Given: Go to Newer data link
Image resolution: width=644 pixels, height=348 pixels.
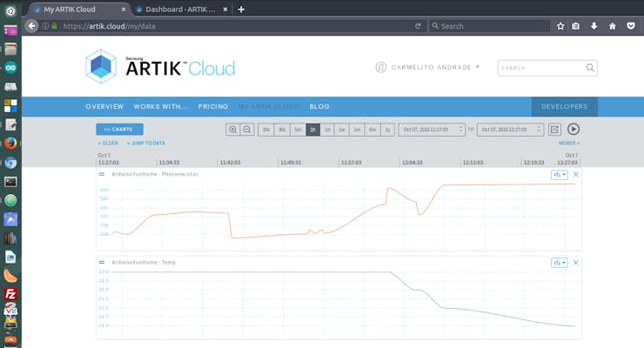Looking at the screenshot, I should point(569,144).
